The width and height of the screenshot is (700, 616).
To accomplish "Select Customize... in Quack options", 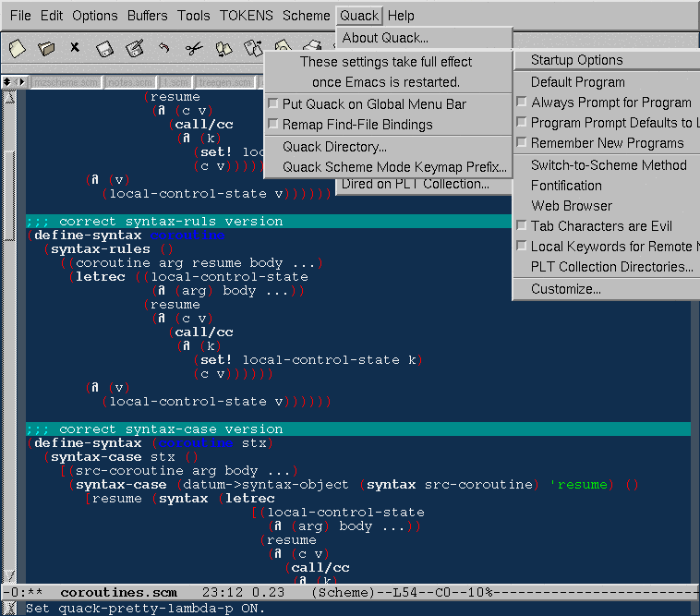I will click(x=565, y=289).
